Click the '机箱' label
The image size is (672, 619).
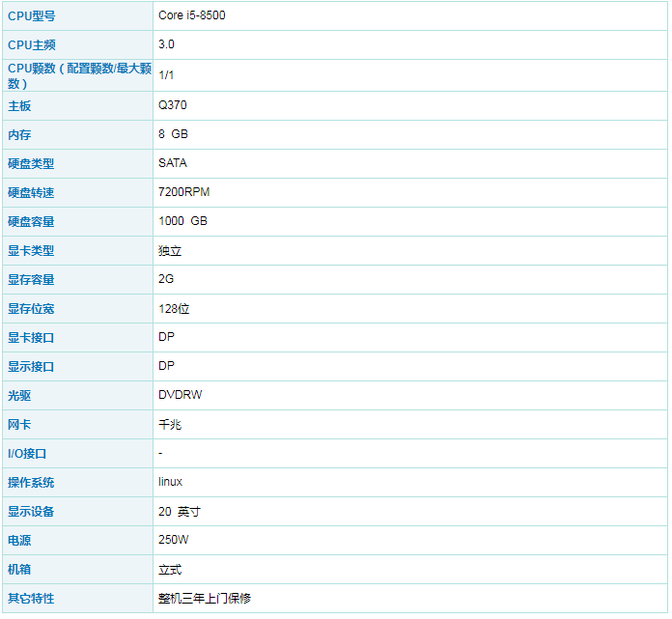coord(19,570)
